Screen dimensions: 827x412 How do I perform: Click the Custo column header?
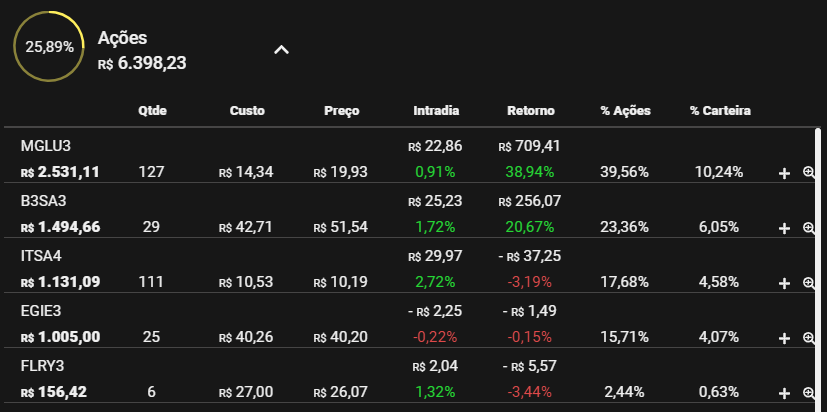click(x=247, y=111)
